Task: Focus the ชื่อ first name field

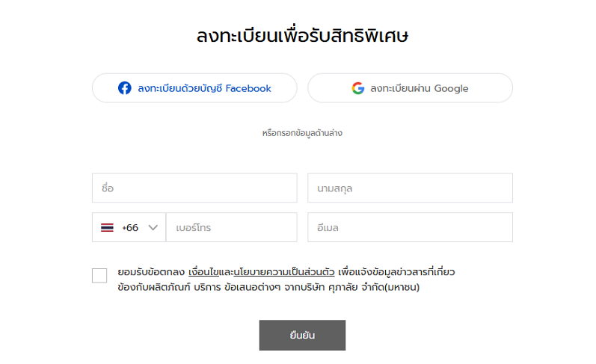Action: tap(194, 188)
